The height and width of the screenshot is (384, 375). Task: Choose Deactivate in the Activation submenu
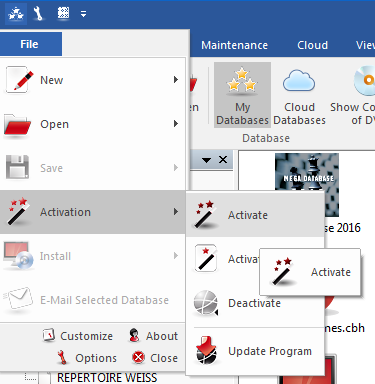(x=255, y=303)
